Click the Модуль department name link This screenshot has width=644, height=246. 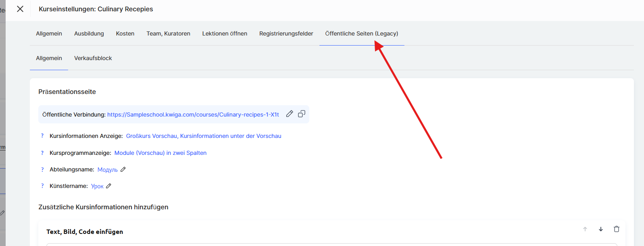(x=108, y=170)
